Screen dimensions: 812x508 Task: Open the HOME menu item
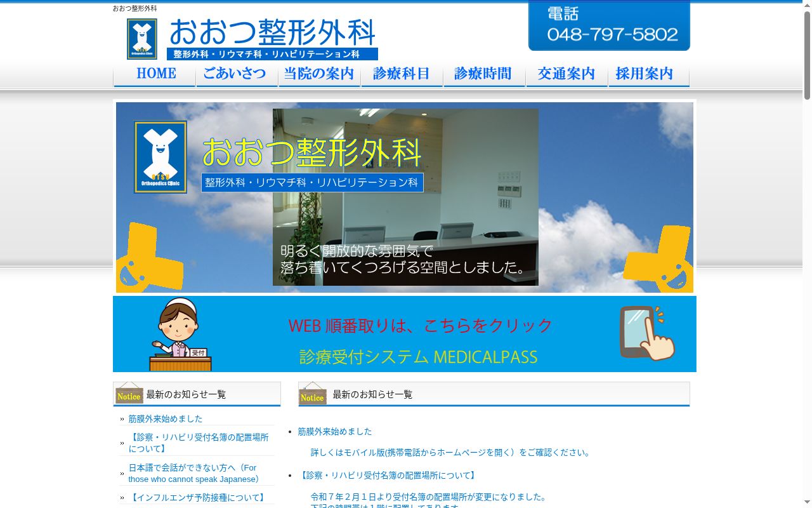[155, 74]
